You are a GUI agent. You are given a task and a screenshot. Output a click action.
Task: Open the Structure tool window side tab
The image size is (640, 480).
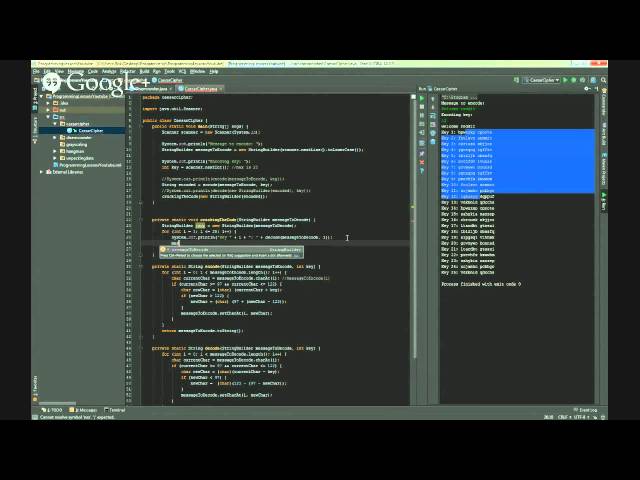point(35,130)
